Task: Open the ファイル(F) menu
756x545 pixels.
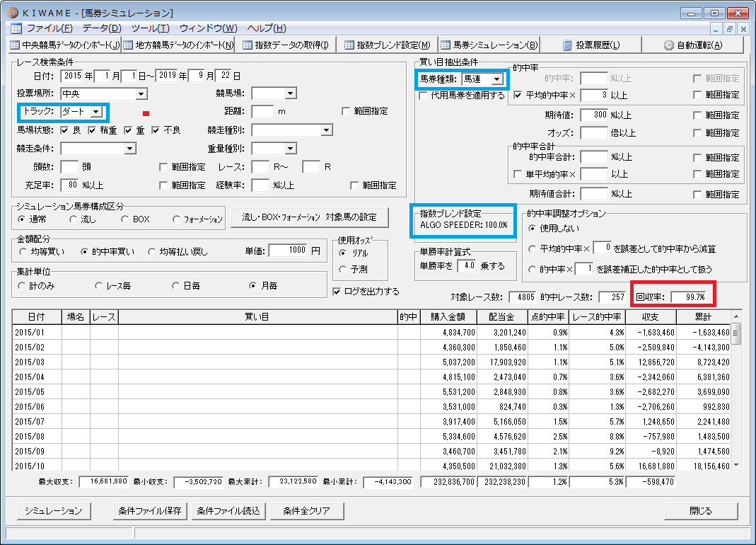Action: [50, 28]
